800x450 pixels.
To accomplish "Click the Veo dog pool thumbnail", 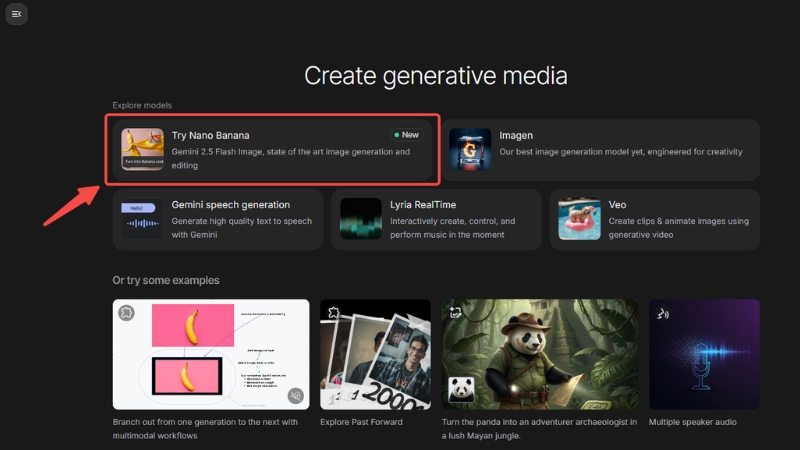I will click(579, 219).
